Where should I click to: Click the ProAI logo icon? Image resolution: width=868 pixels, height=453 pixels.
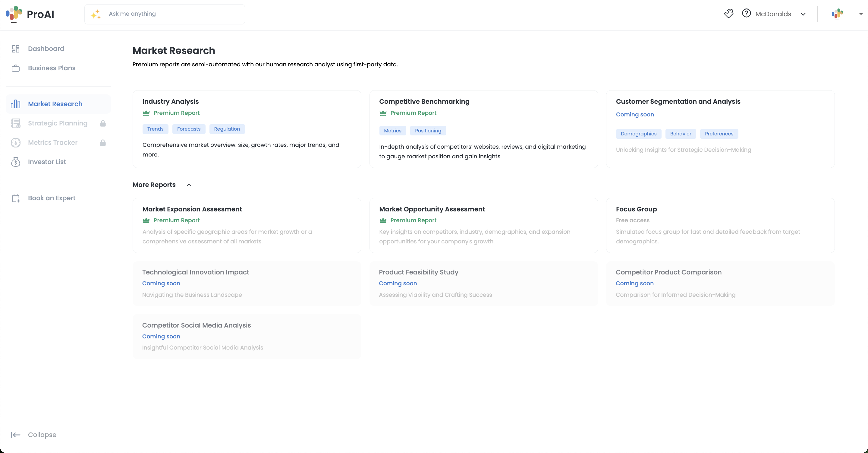coord(14,14)
